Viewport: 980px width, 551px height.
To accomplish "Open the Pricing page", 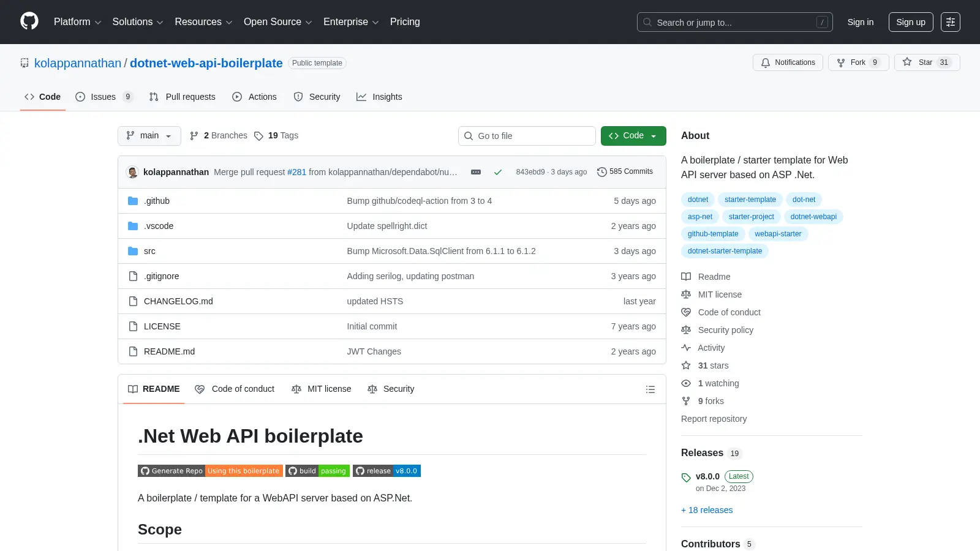I will pos(405,22).
